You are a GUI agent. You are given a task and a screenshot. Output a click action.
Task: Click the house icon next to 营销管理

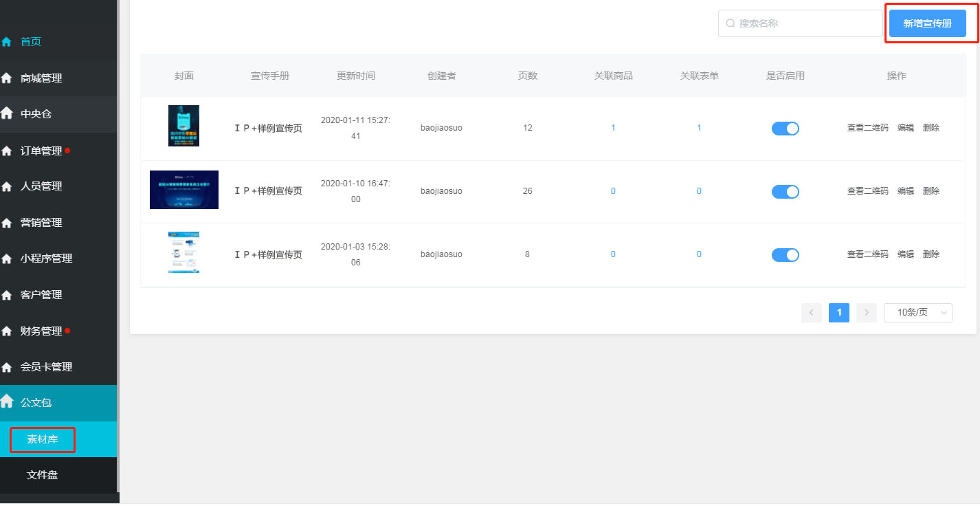click(6, 223)
